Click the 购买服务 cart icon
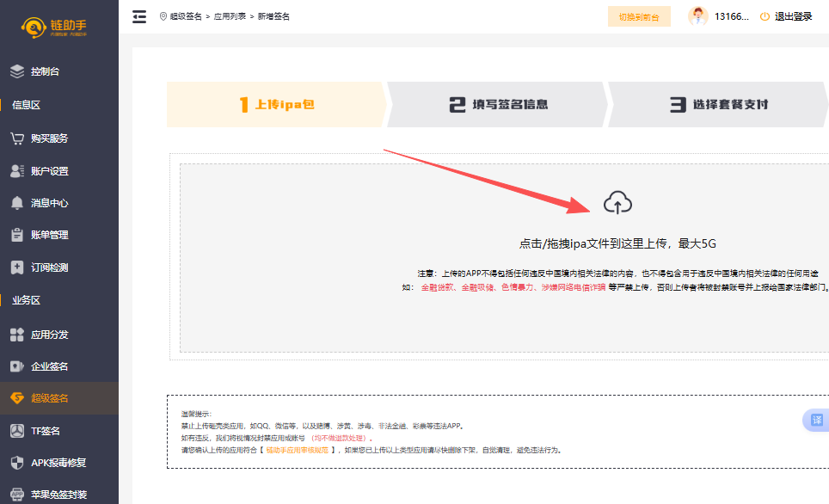This screenshot has width=829, height=504. pyautogui.click(x=17, y=138)
